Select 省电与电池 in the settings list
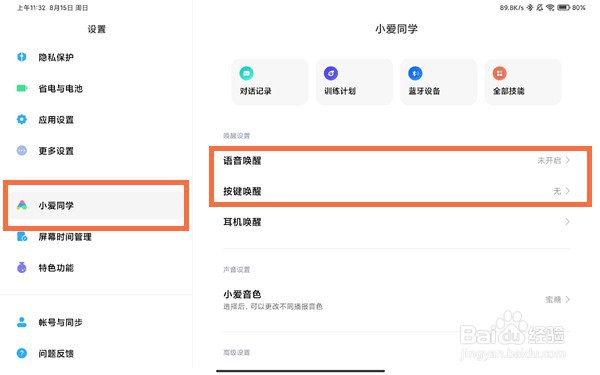This screenshot has width=600, height=375. pos(96,88)
